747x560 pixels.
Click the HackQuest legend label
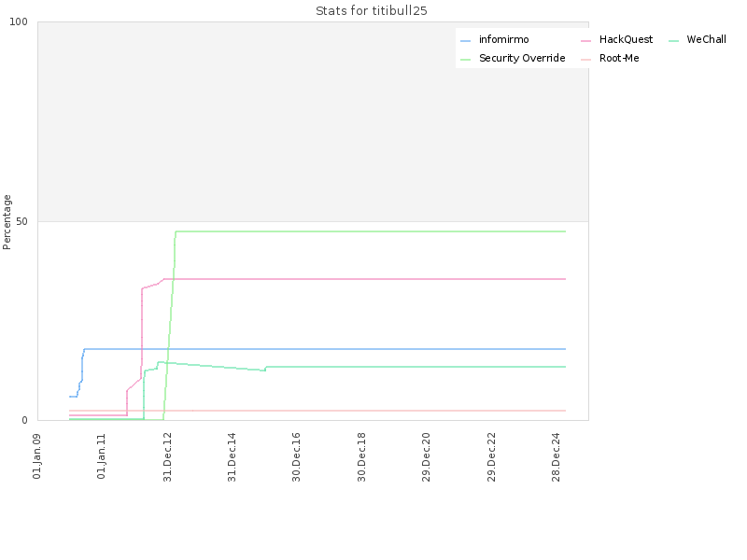click(x=626, y=39)
